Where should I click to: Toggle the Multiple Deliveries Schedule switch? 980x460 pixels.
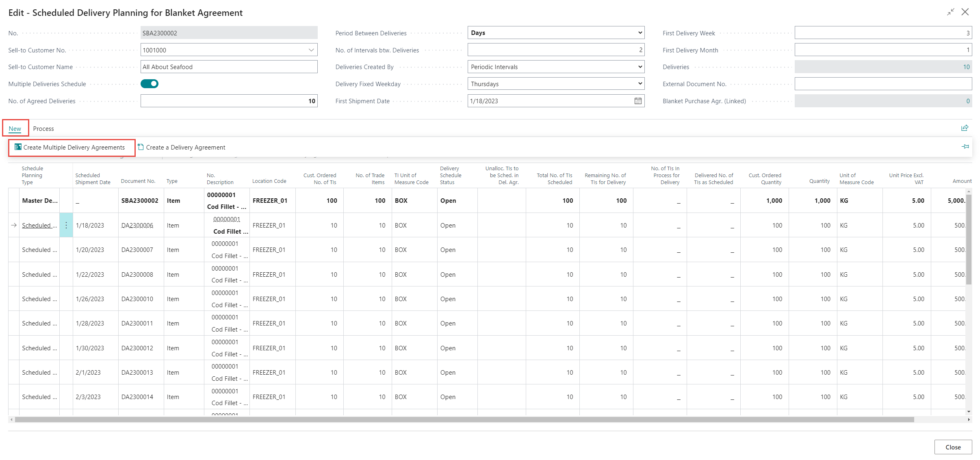[x=150, y=84]
